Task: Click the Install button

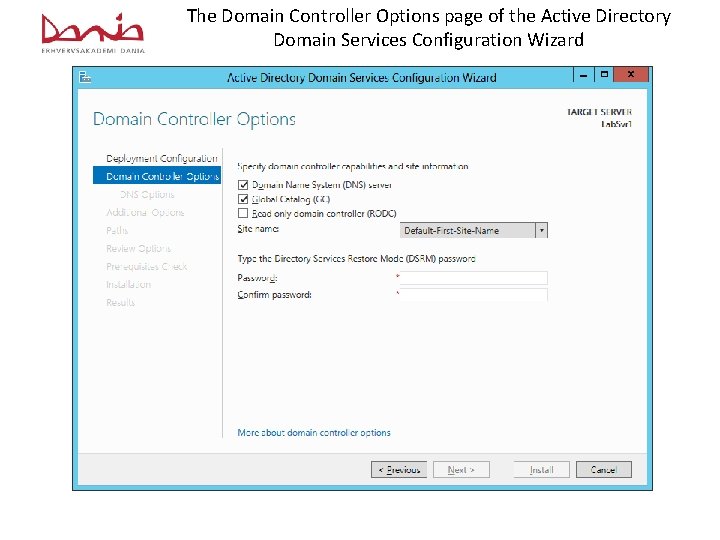Action: 541,470
